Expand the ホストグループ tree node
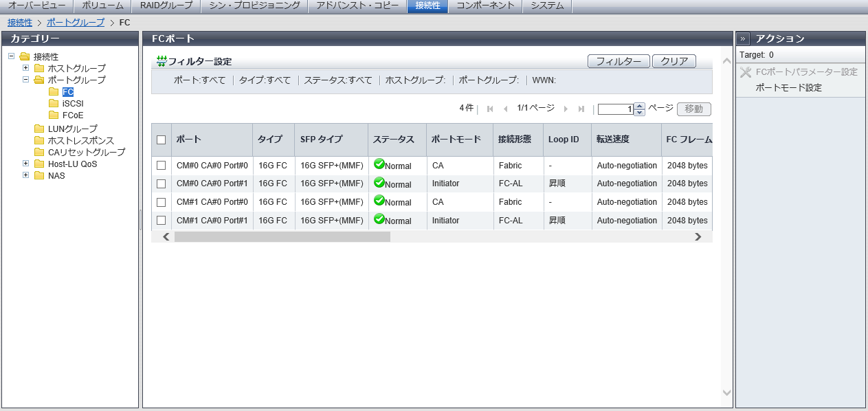The height and width of the screenshot is (411, 868). click(x=26, y=68)
